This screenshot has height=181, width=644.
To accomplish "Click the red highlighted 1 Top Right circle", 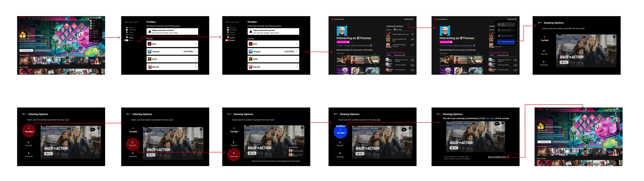I will point(29,130).
